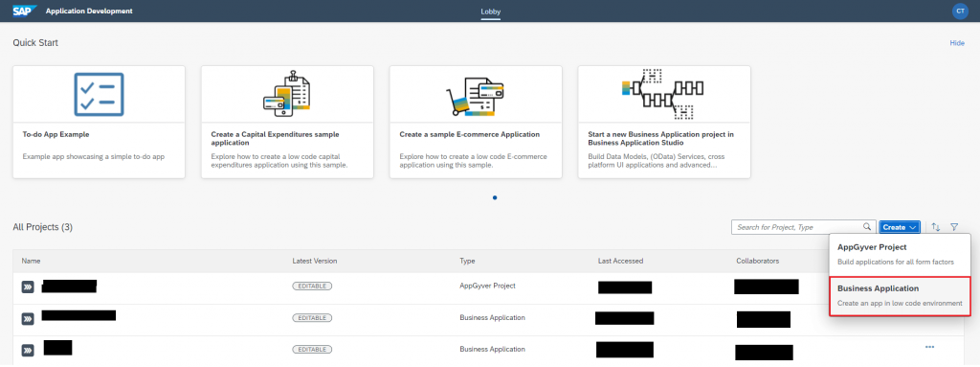Open the more options ellipsis in last row
The image size is (980, 367).
929,347
